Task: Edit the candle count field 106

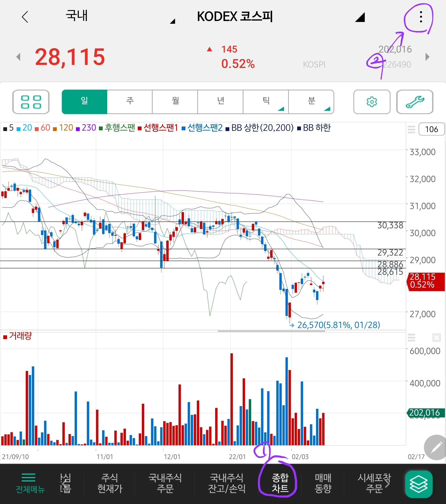Action: tap(431, 129)
